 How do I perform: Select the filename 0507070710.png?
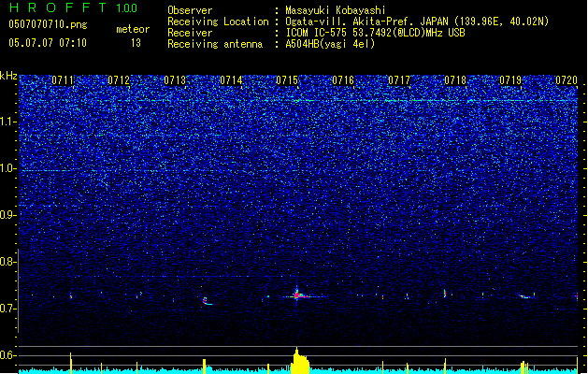(x=48, y=24)
